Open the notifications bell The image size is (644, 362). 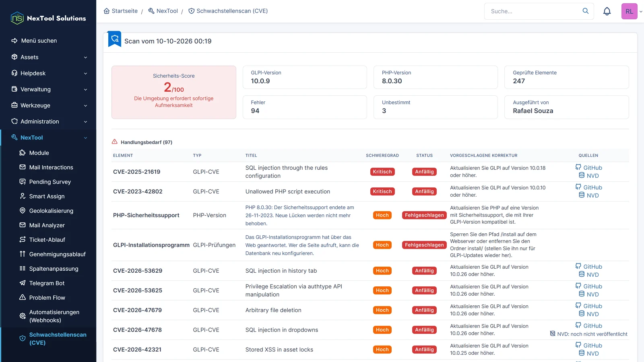(x=607, y=11)
